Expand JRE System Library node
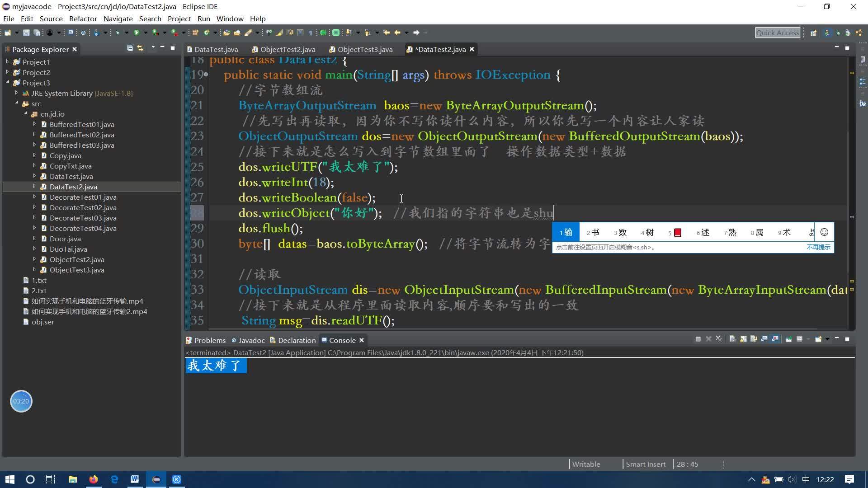This screenshot has height=488, width=868. tap(16, 93)
